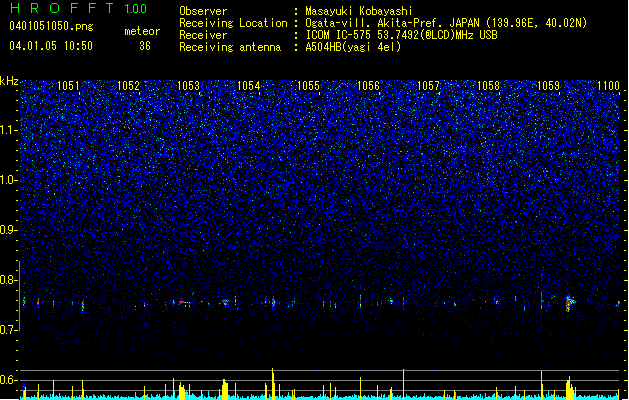Click time marker 1051
This screenshot has height=400, width=629.
tap(69, 86)
